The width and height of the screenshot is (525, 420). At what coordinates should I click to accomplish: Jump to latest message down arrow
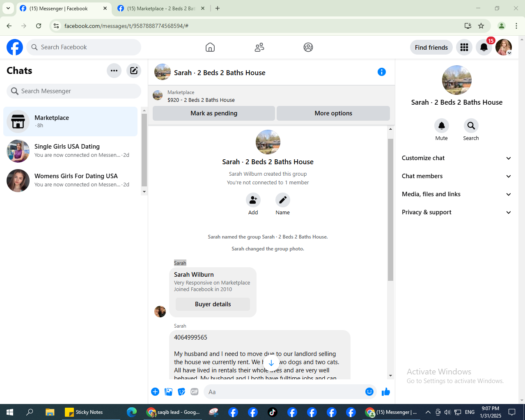click(x=271, y=363)
